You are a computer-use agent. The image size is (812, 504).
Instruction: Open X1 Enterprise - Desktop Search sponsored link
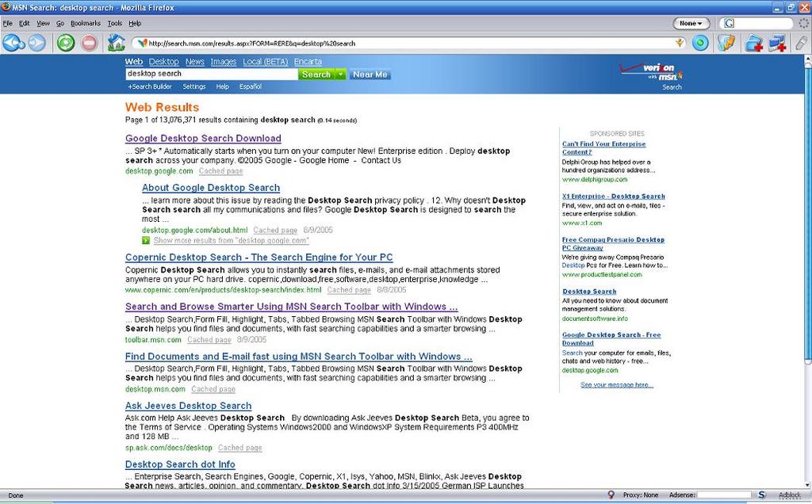pyautogui.click(x=614, y=196)
